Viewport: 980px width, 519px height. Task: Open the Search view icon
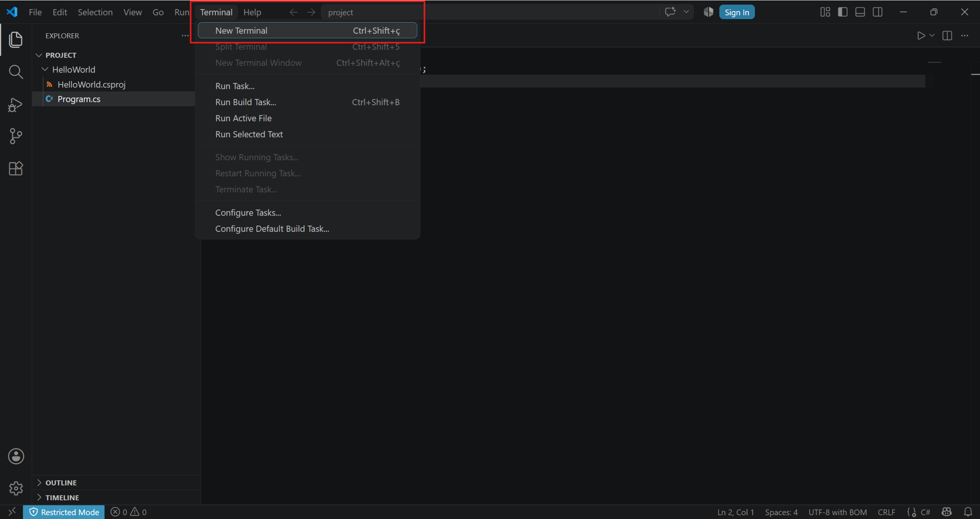tap(16, 72)
